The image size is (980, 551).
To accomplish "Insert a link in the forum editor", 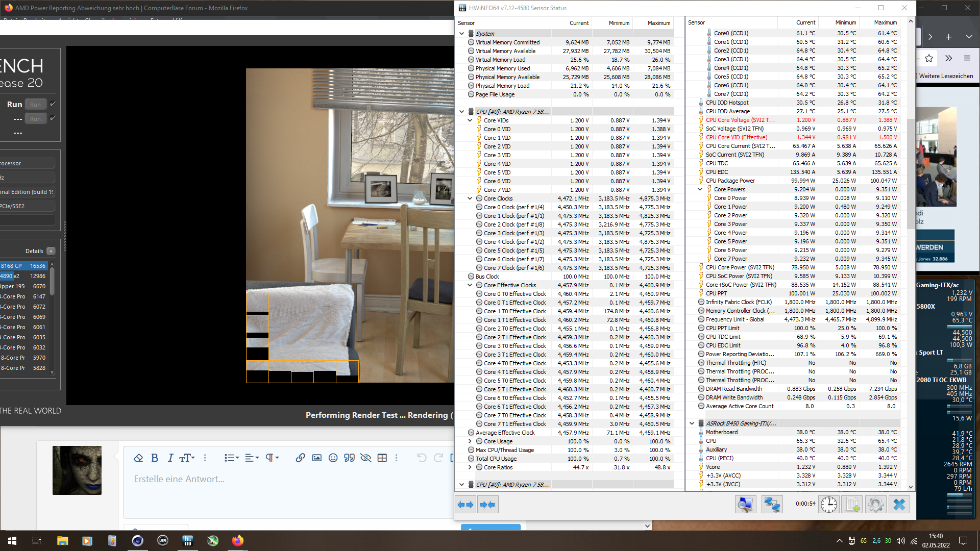I will pyautogui.click(x=300, y=458).
